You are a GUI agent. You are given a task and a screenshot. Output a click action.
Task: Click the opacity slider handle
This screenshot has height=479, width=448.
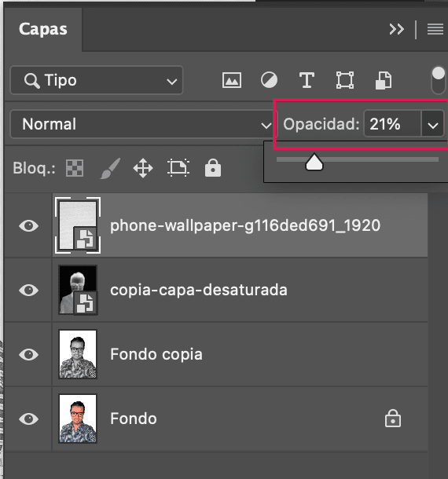(314, 162)
